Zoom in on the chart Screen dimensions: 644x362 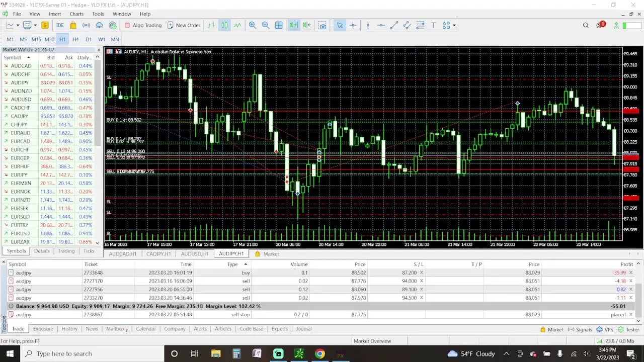pyautogui.click(x=253, y=25)
